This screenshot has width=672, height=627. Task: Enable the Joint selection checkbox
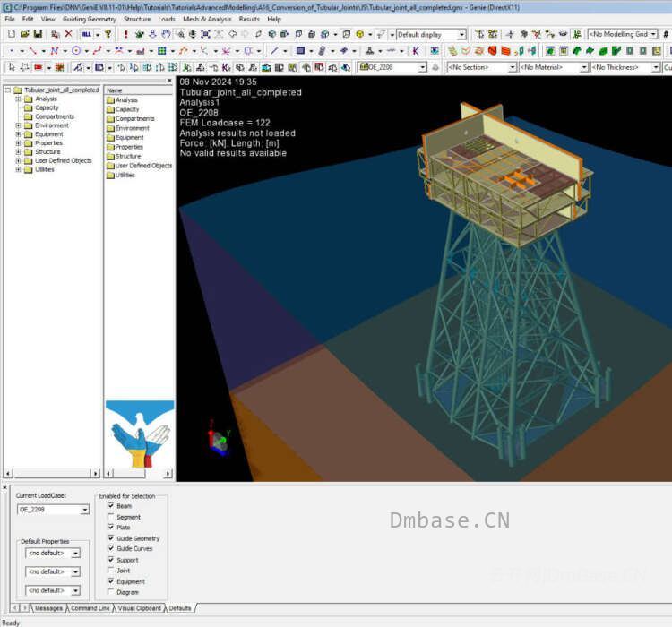110,571
